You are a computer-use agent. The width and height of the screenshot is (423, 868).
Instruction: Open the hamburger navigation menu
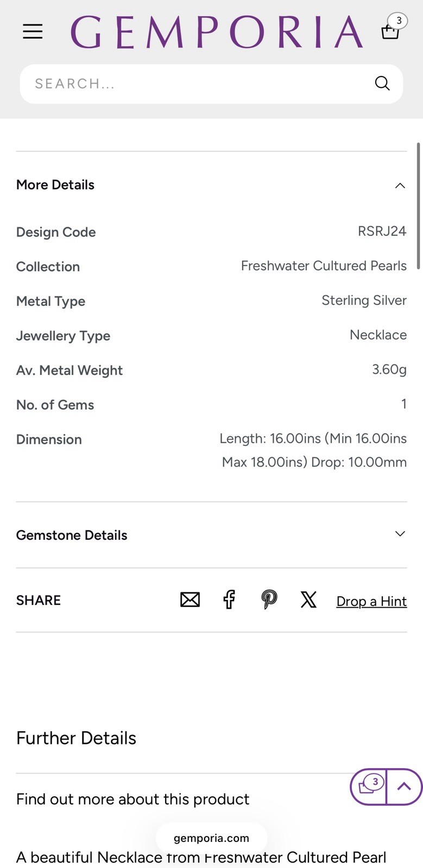pyautogui.click(x=33, y=31)
